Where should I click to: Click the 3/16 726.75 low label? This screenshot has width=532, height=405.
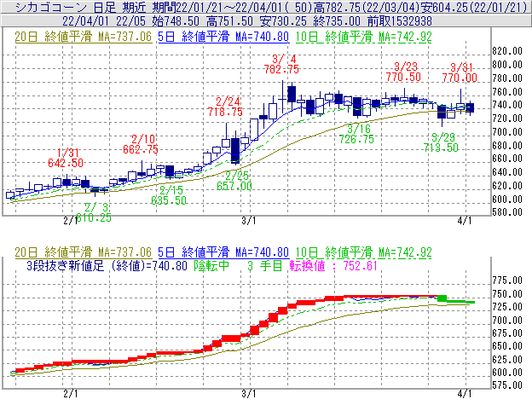(x=356, y=134)
